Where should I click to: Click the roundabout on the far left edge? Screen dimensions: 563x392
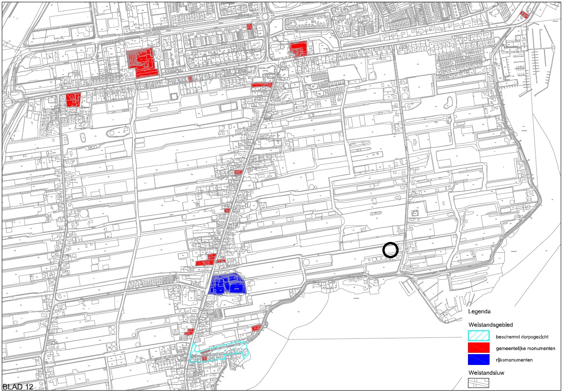click(8, 102)
